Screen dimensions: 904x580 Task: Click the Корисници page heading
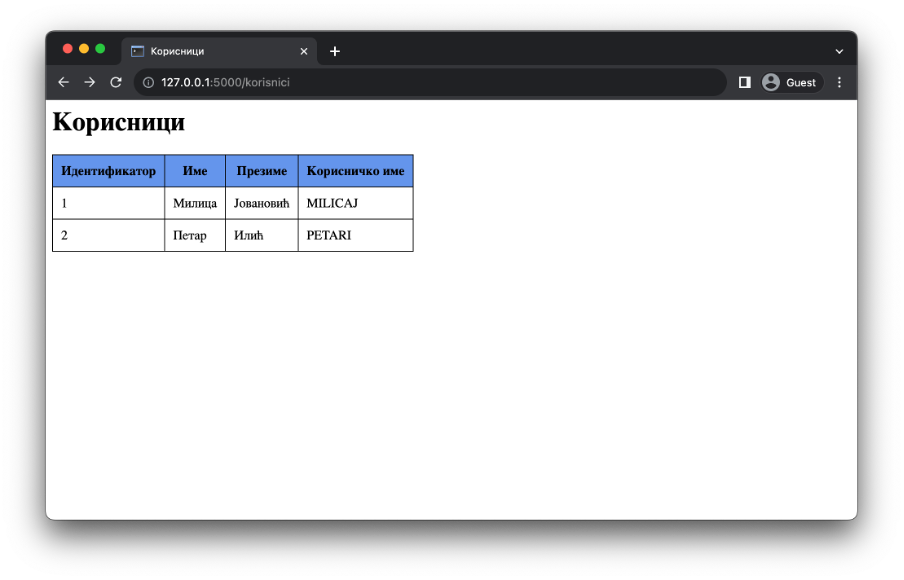118,122
